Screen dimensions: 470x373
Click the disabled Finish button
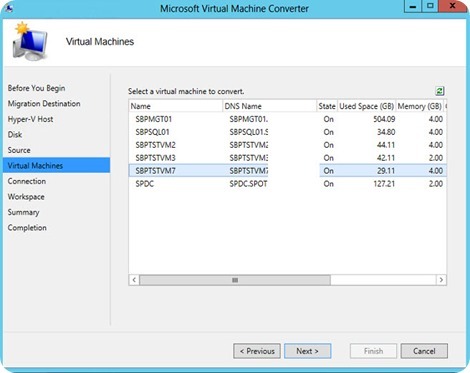(x=373, y=351)
